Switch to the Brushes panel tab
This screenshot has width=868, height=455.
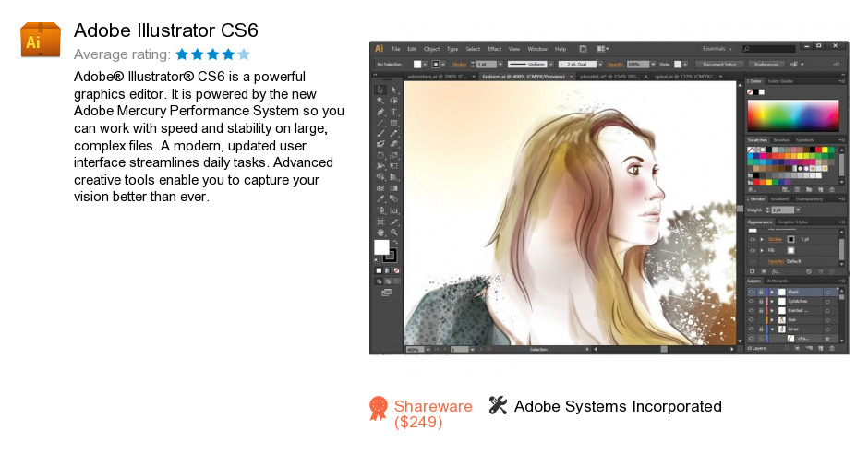pos(781,140)
